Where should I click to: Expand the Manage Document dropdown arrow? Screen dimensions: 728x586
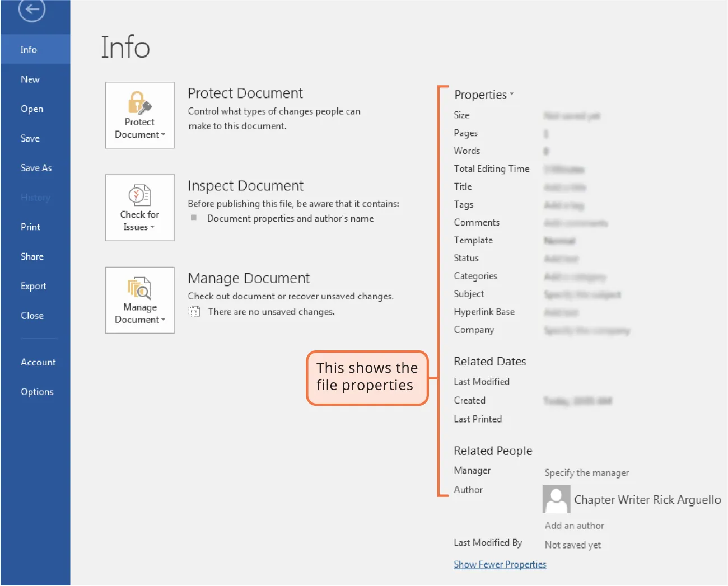(x=162, y=320)
